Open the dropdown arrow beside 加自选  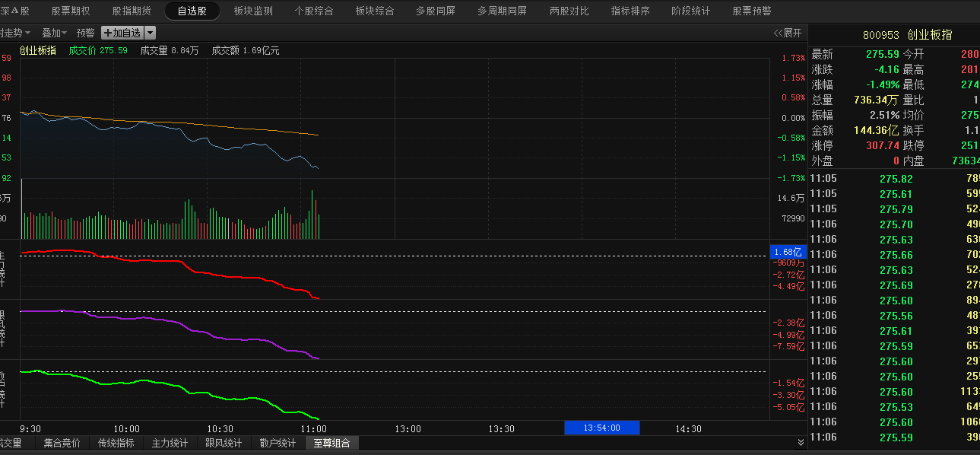(x=150, y=33)
